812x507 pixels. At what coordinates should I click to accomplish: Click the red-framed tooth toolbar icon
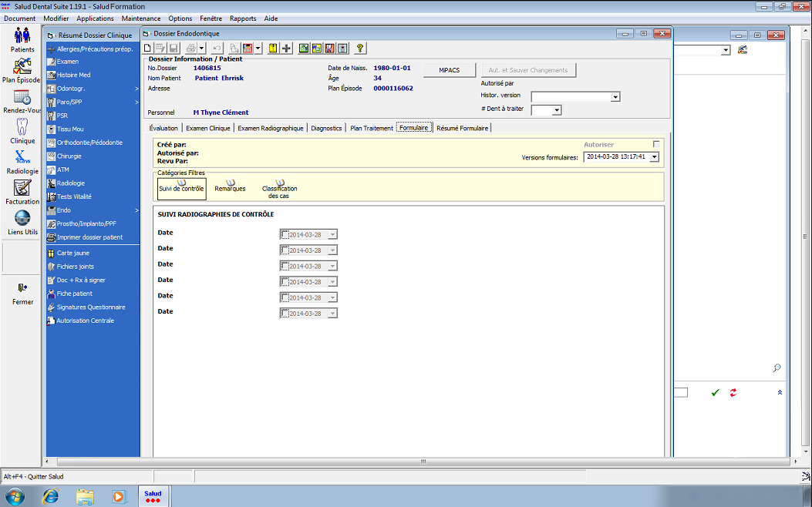click(x=248, y=48)
